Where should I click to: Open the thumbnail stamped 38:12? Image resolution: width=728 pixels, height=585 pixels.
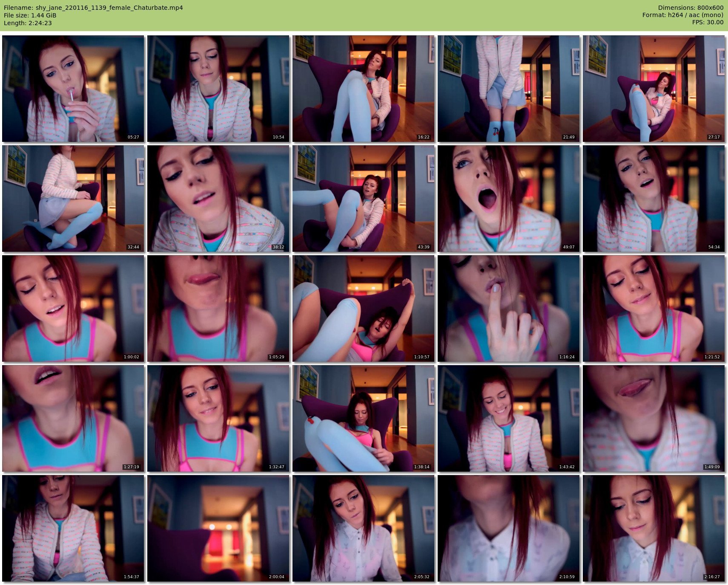pos(218,199)
